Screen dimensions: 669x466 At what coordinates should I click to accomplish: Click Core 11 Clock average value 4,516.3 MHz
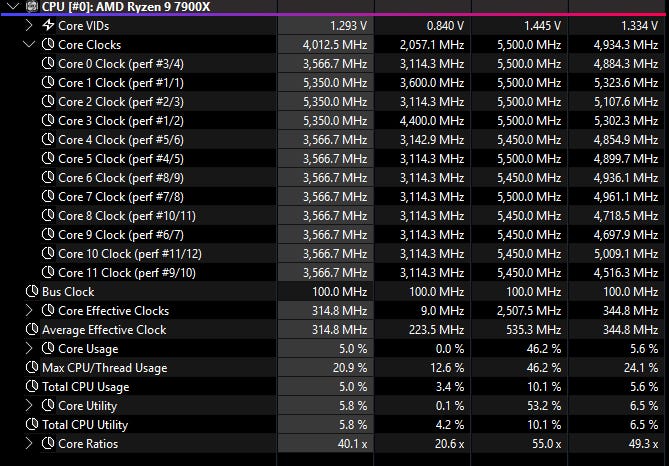pos(626,273)
